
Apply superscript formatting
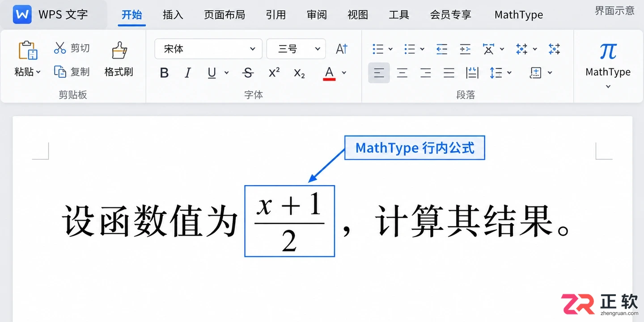tap(274, 72)
